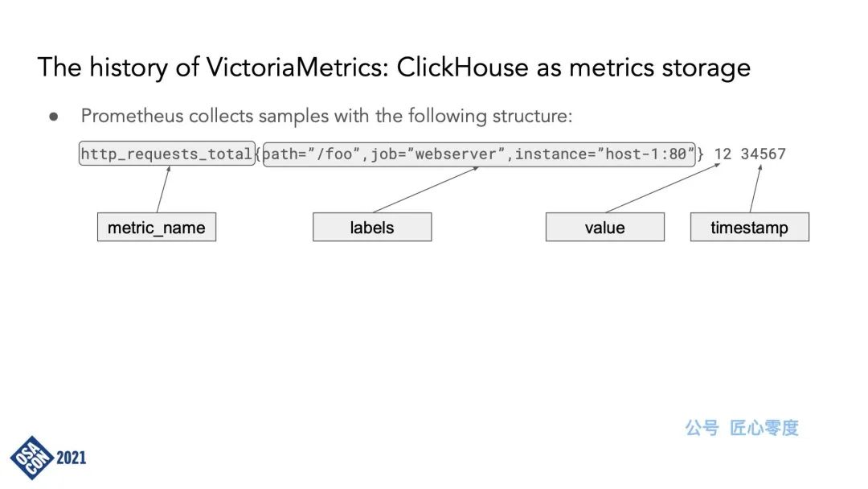This screenshot has width=868, height=489.
Task: Click the OSA CON diamond logo
Action: pos(31,458)
